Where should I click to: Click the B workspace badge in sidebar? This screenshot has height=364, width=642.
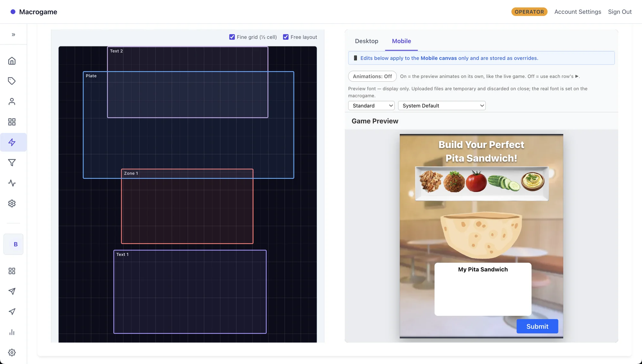pyautogui.click(x=13, y=244)
